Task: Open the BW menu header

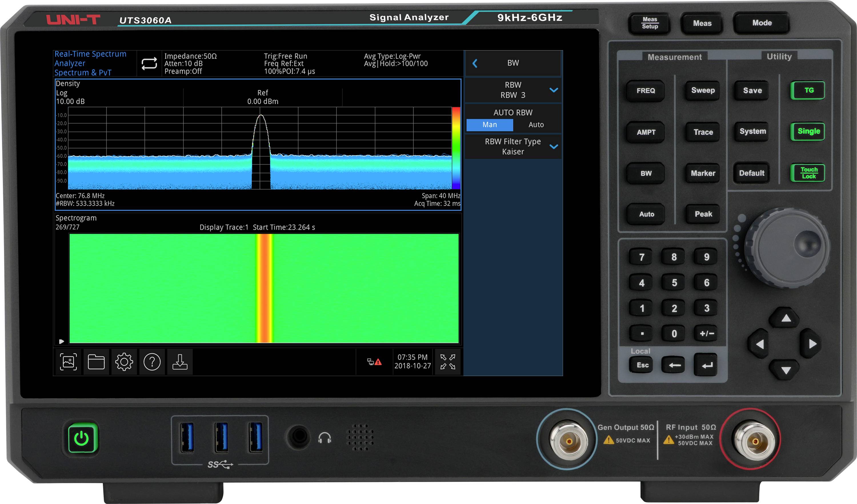Action: pyautogui.click(x=513, y=63)
